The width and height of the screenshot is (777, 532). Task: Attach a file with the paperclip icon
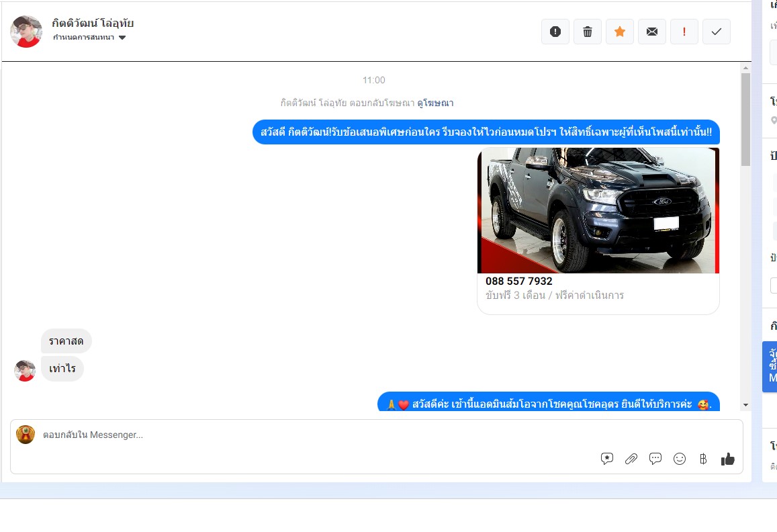pos(631,459)
